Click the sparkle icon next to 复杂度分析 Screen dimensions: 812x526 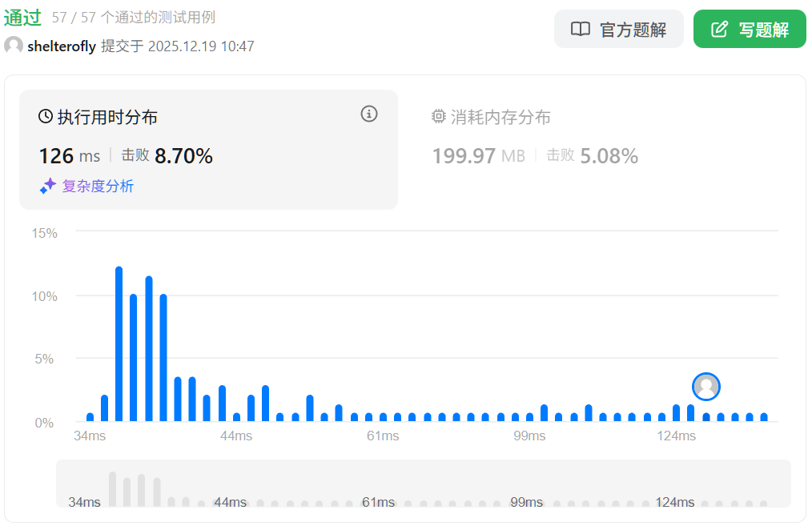pyautogui.click(x=48, y=187)
